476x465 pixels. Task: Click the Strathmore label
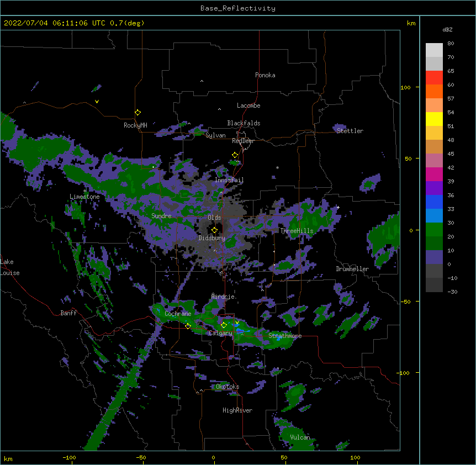(x=285, y=336)
